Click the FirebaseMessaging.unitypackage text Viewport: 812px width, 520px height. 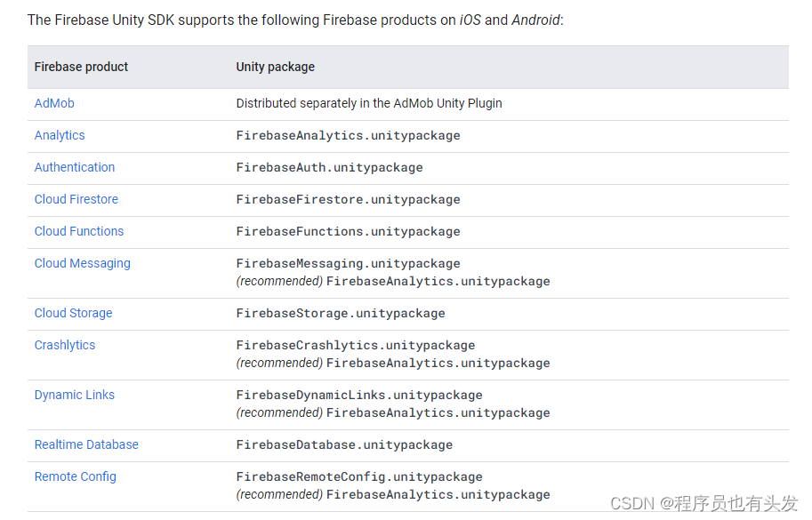[348, 264]
